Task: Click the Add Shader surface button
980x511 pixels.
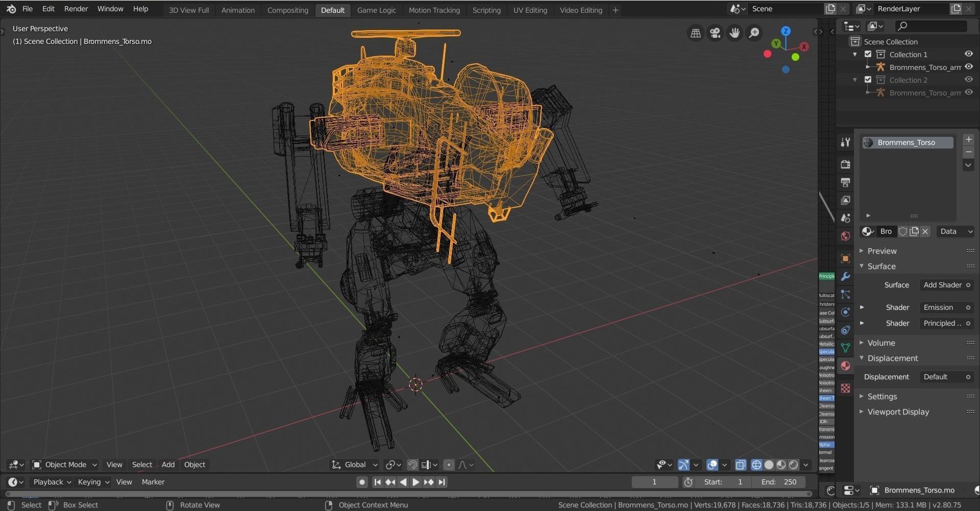Action: click(x=946, y=285)
